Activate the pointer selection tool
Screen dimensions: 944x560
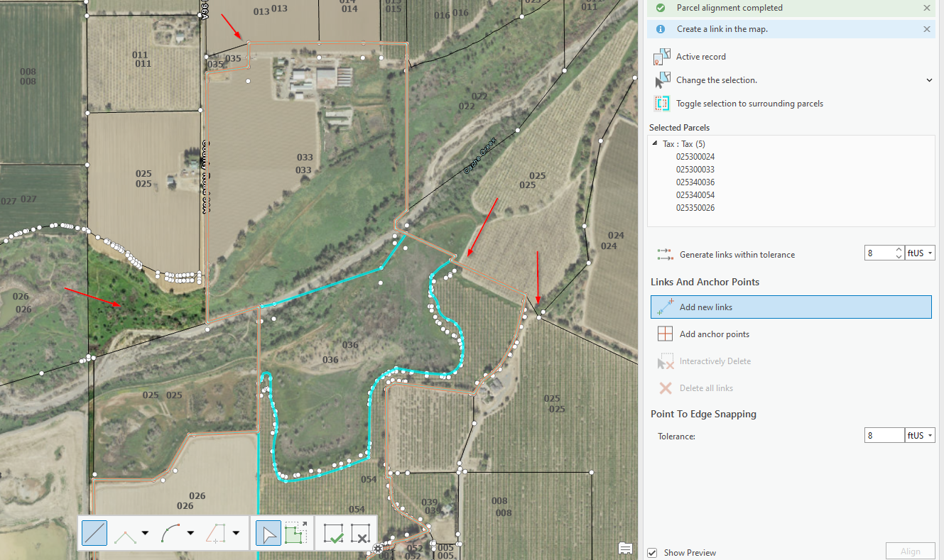click(268, 532)
